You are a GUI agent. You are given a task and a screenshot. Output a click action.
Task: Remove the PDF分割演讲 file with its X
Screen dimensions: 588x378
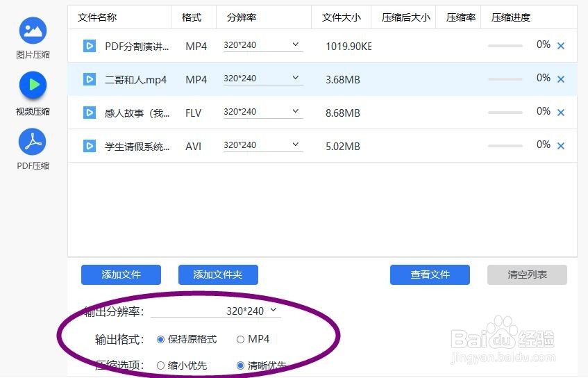(561, 46)
